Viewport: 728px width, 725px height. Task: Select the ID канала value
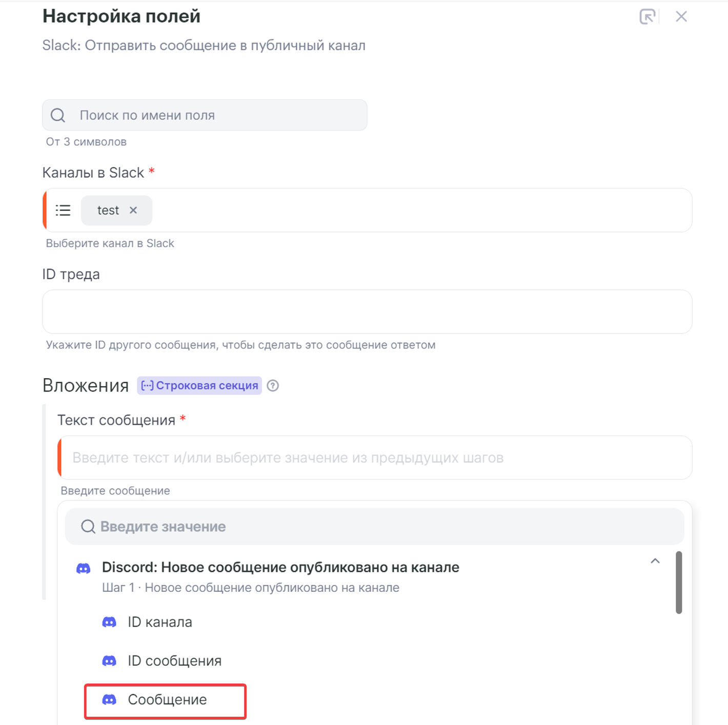pos(159,622)
